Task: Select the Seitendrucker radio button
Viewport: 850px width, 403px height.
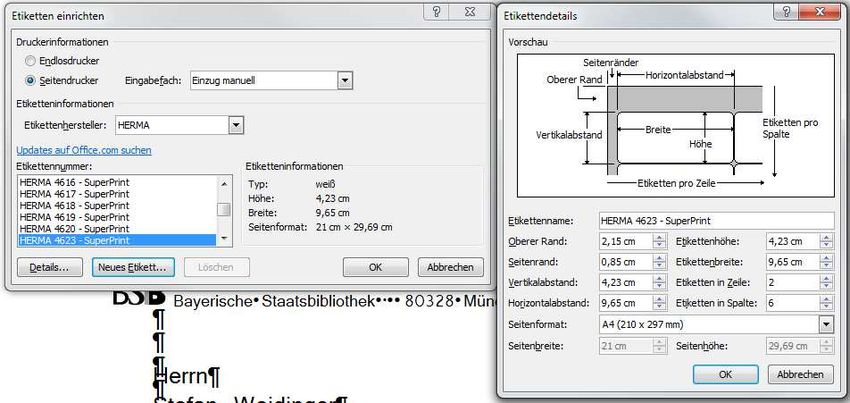Action: tap(30, 80)
